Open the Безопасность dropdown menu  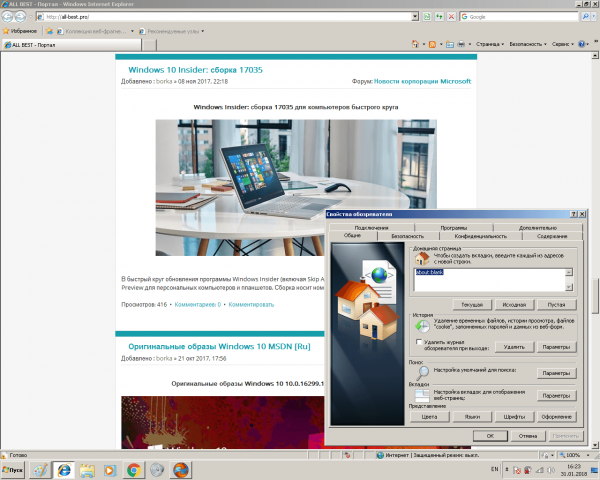point(528,44)
